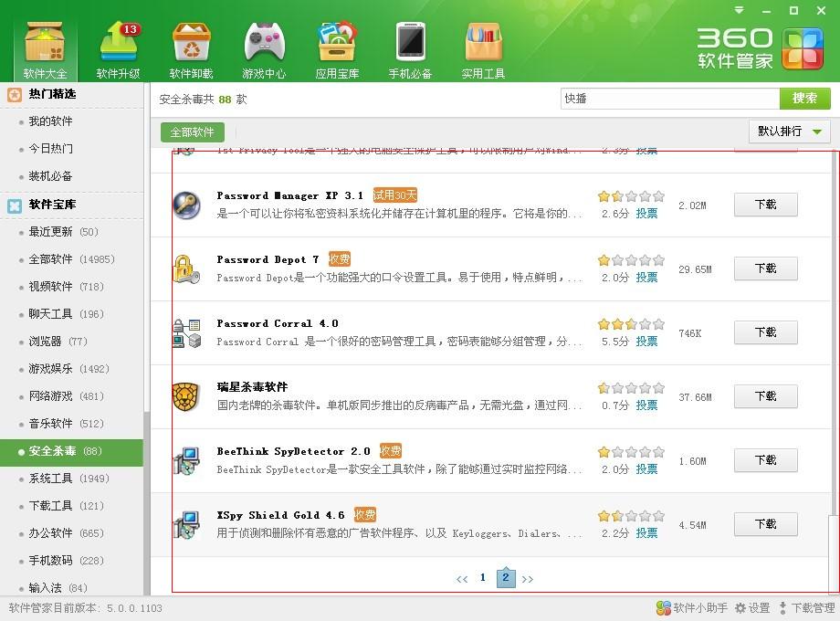Download 瑞星杀毒软件

click(x=765, y=396)
